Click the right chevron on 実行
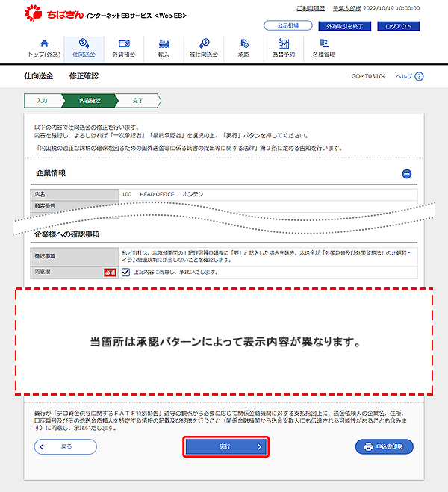This screenshot has height=492, width=448. tap(259, 446)
